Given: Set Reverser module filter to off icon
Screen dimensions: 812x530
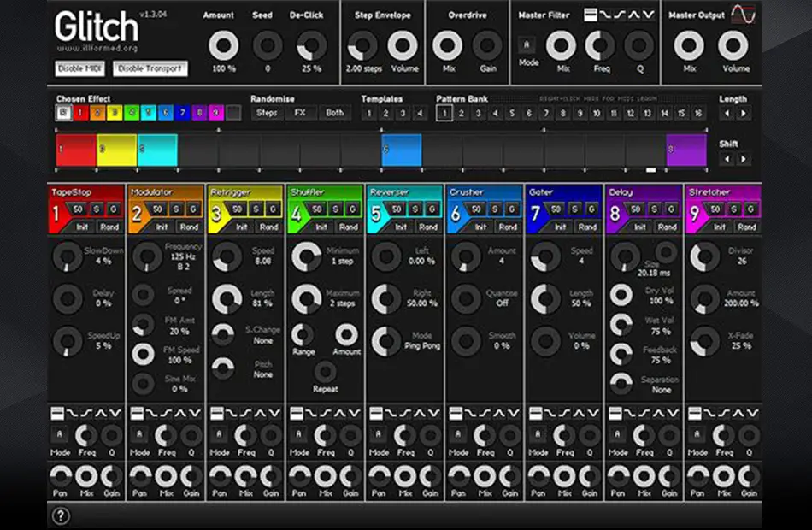Looking at the screenshot, I should pos(376,413).
